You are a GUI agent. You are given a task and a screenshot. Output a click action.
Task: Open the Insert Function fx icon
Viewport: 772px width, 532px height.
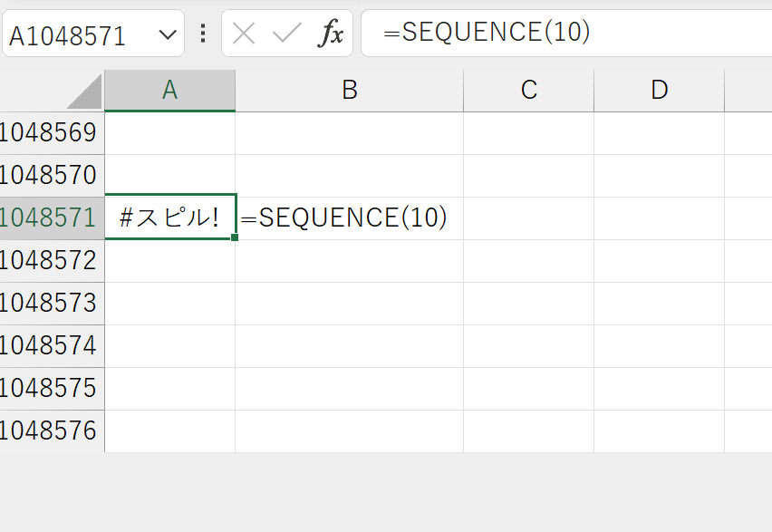(x=331, y=33)
